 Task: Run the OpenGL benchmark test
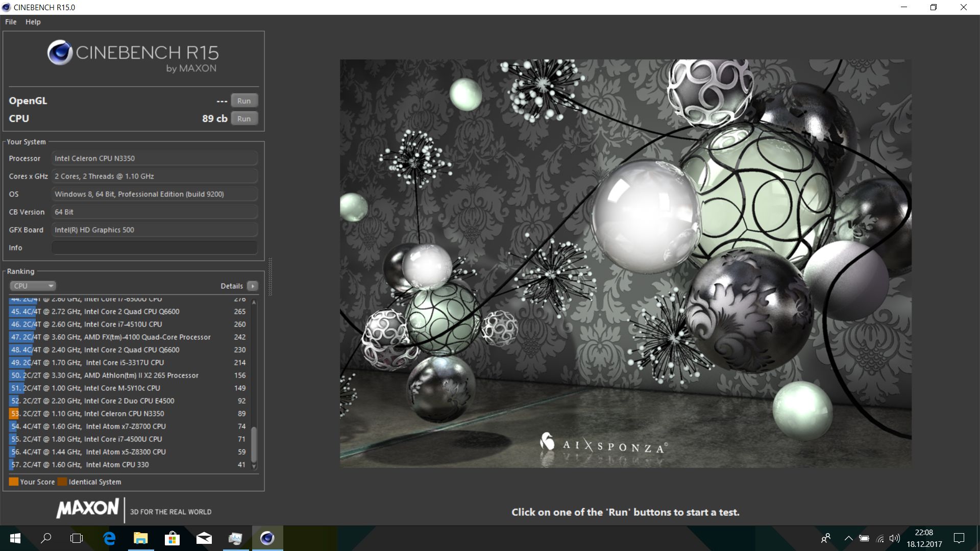[x=244, y=101]
